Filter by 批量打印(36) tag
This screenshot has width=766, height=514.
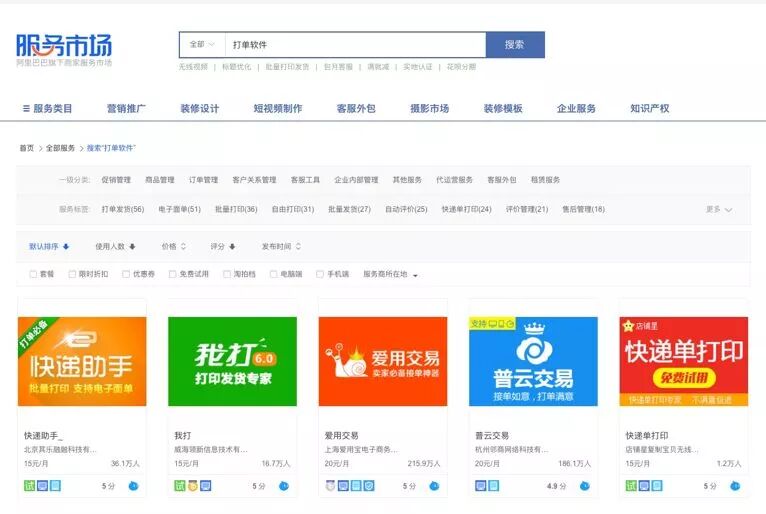[236, 209]
